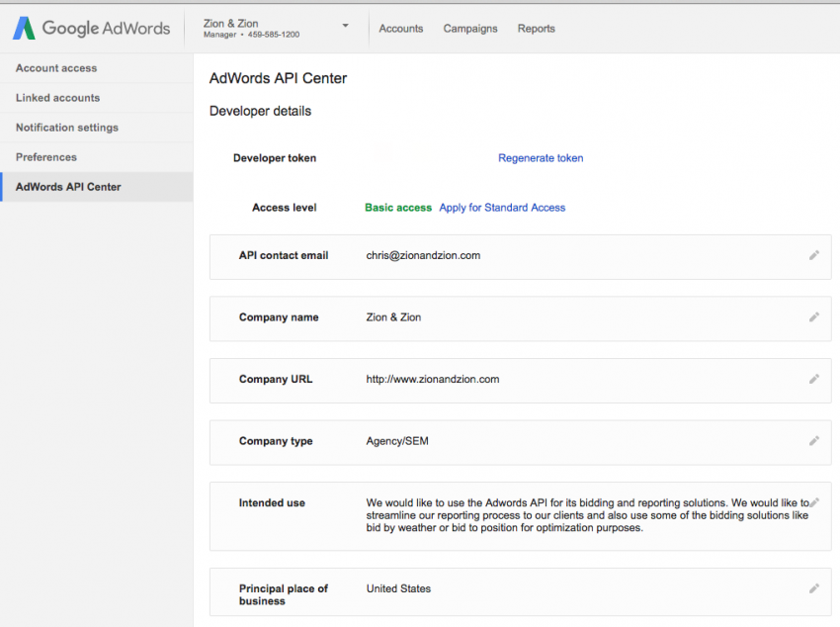Edit the Company name field
Viewport: 840px width, 627px height.
pyautogui.click(x=814, y=316)
